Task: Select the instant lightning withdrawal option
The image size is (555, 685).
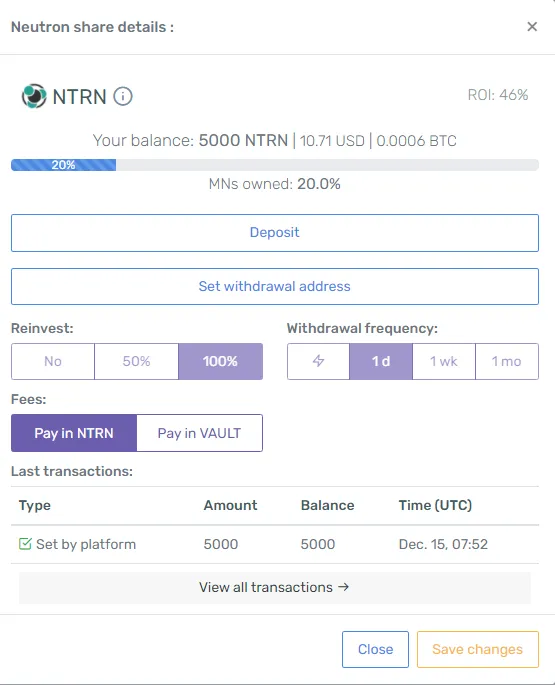Action: (x=318, y=361)
